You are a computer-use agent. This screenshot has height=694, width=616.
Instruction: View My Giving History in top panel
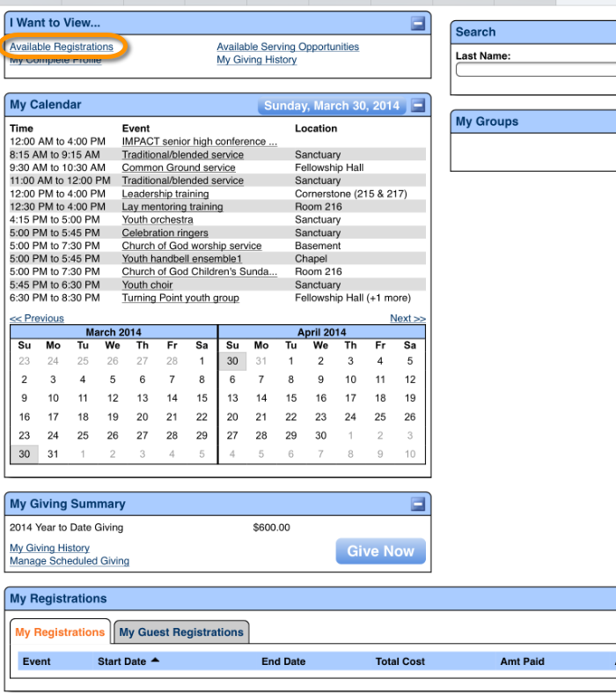tap(256, 60)
